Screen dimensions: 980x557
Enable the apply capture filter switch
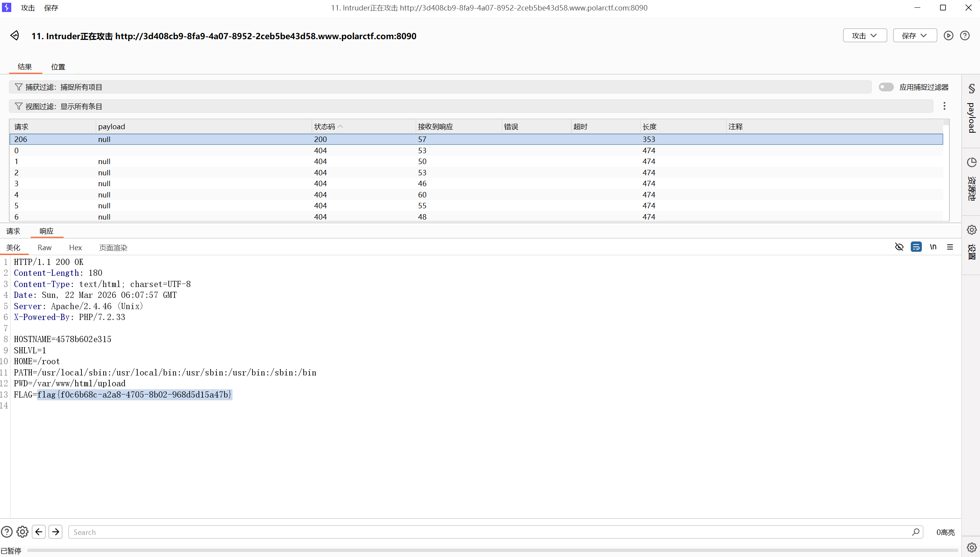click(886, 87)
